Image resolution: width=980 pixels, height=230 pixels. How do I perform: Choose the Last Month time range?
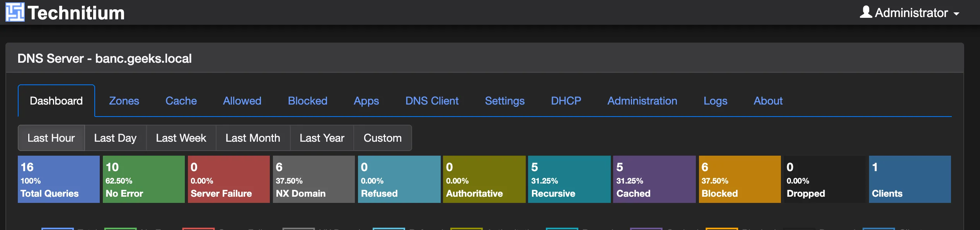coord(253,138)
